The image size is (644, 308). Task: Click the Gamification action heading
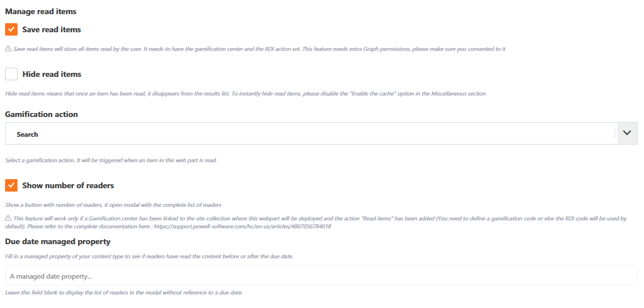41,114
